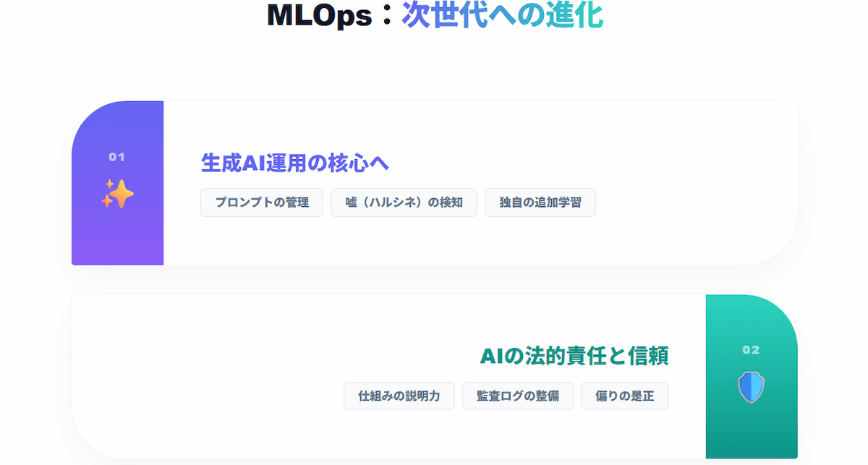This screenshot has width=868, height=465.
Task: Select the 仕組みの説明力 tag
Action: tap(399, 396)
